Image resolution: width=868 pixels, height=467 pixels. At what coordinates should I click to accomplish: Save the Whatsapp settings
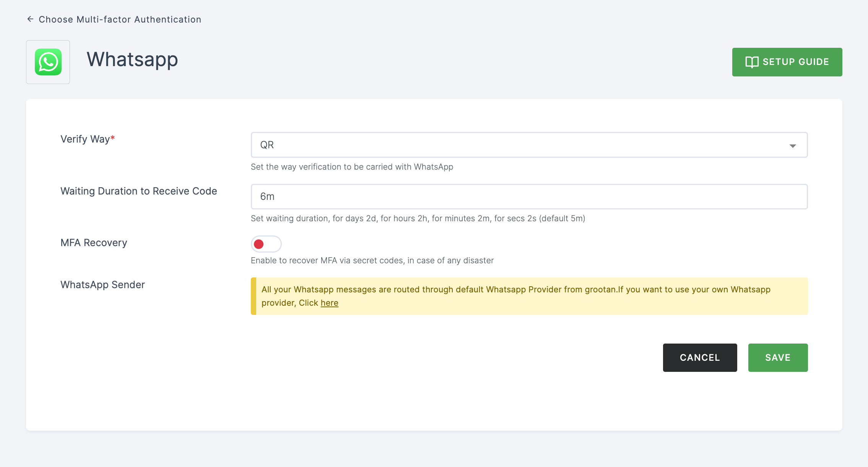(778, 358)
